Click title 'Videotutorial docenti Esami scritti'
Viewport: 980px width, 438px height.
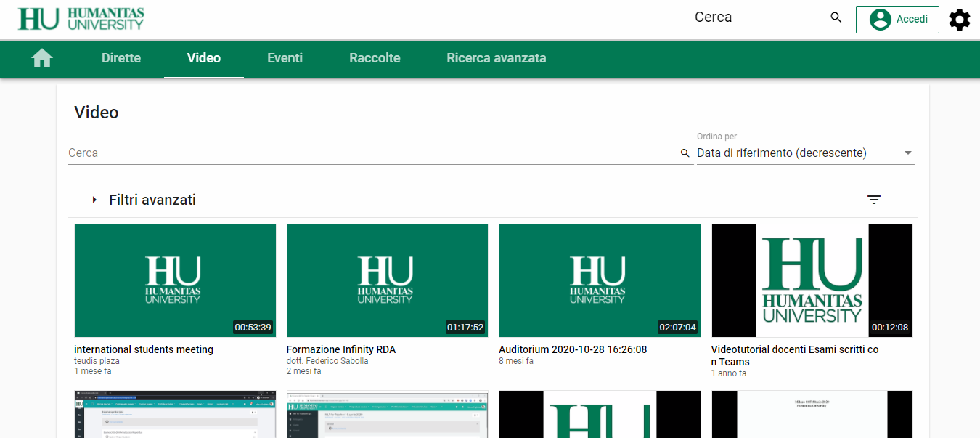795,356
